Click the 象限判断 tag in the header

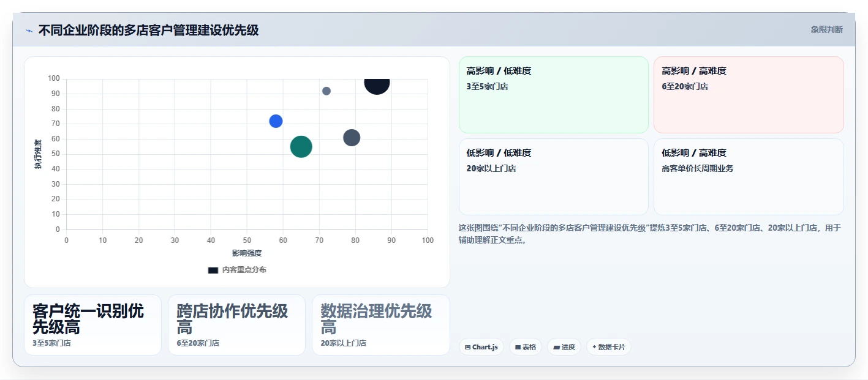[826, 29]
